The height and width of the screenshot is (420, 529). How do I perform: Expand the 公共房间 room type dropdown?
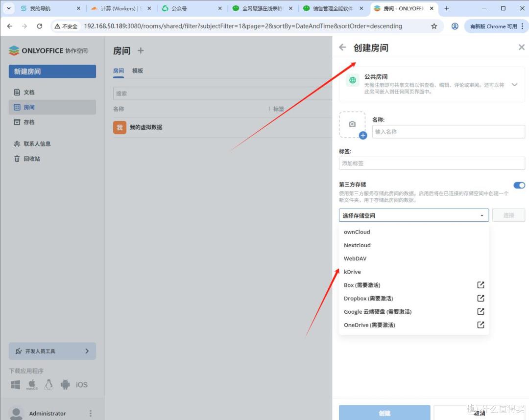pos(514,85)
